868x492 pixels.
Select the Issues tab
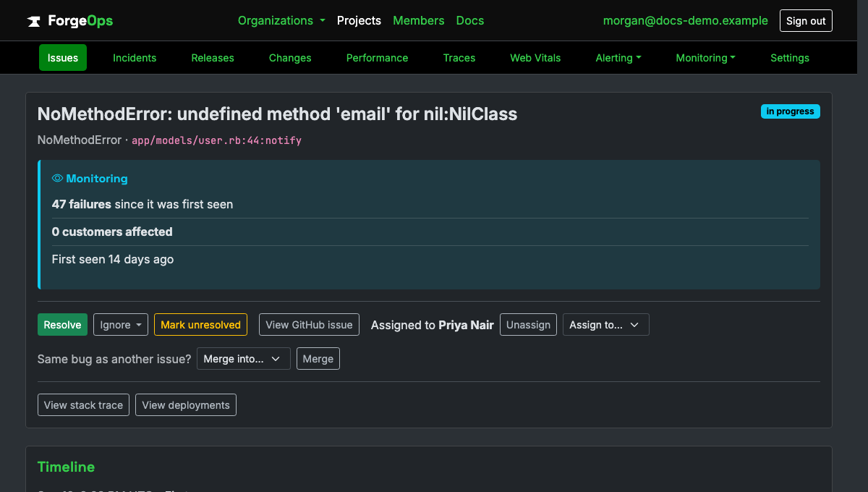click(63, 58)
